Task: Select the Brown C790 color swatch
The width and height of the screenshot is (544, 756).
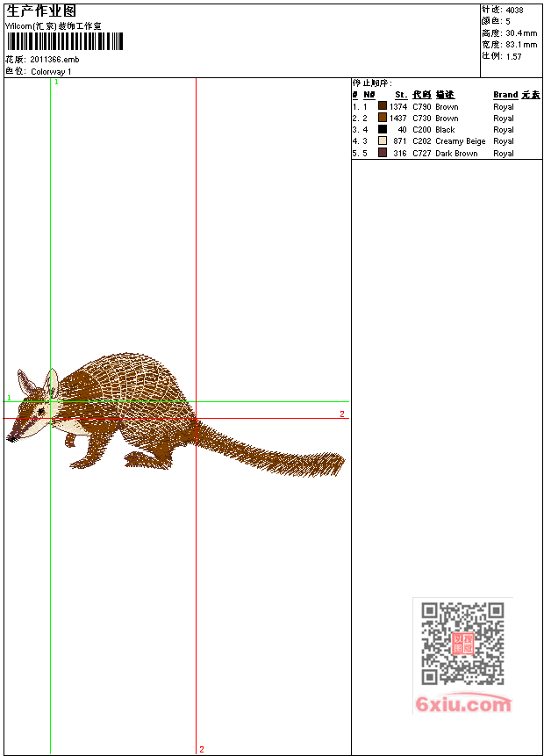Action: [383, 106]
